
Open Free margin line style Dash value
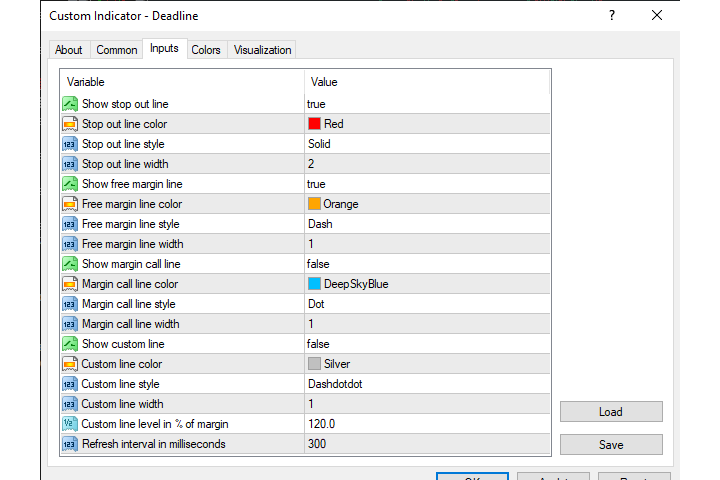pos(427,224)
